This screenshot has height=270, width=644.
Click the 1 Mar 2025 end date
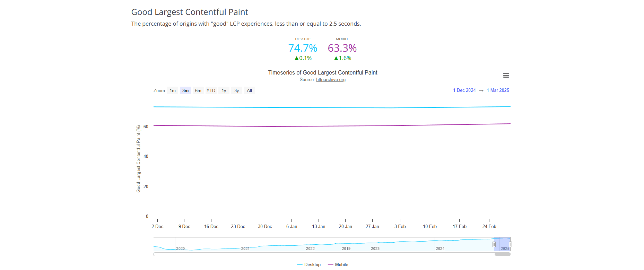[498, 90]
